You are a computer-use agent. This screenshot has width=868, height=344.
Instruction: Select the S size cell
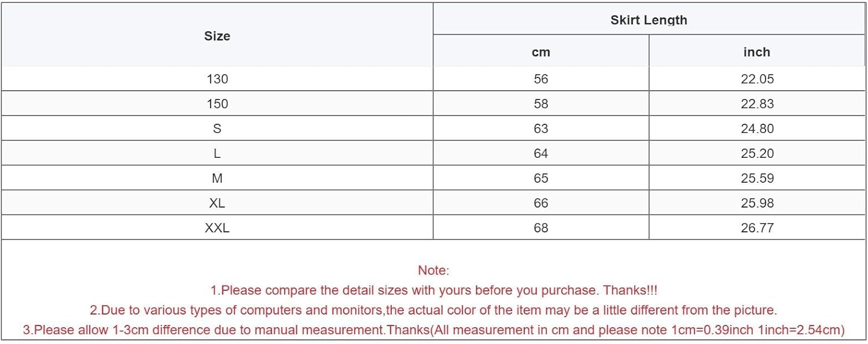point(217,129)
